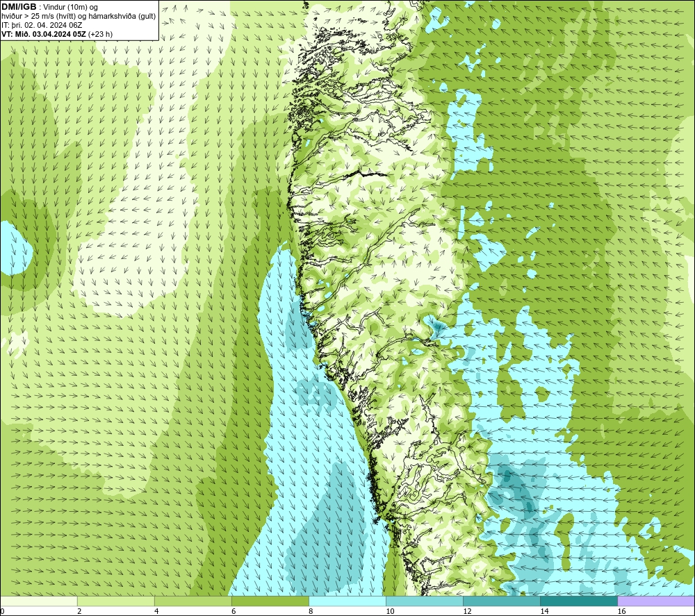This screenshot has width=695, height=616.
Task: Click the legend scale label "10"
Action: click(x=390, y=612)
